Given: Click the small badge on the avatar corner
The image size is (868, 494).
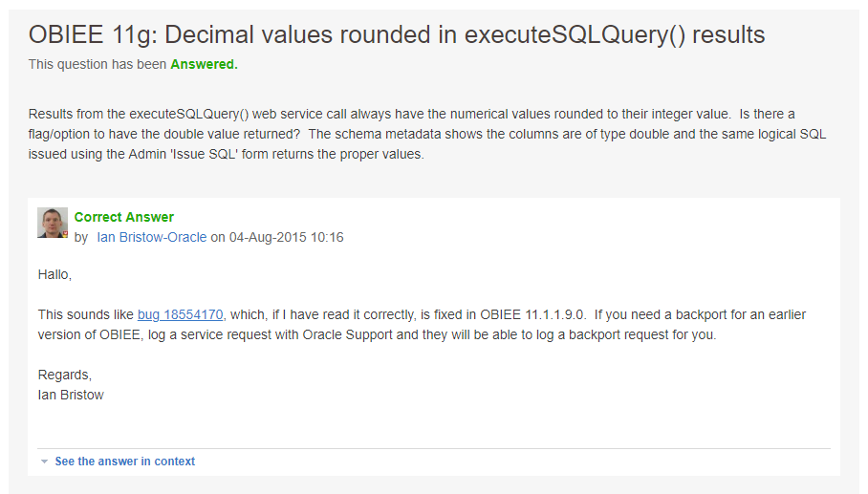Looking at the screenshot, I should (65, 234).
